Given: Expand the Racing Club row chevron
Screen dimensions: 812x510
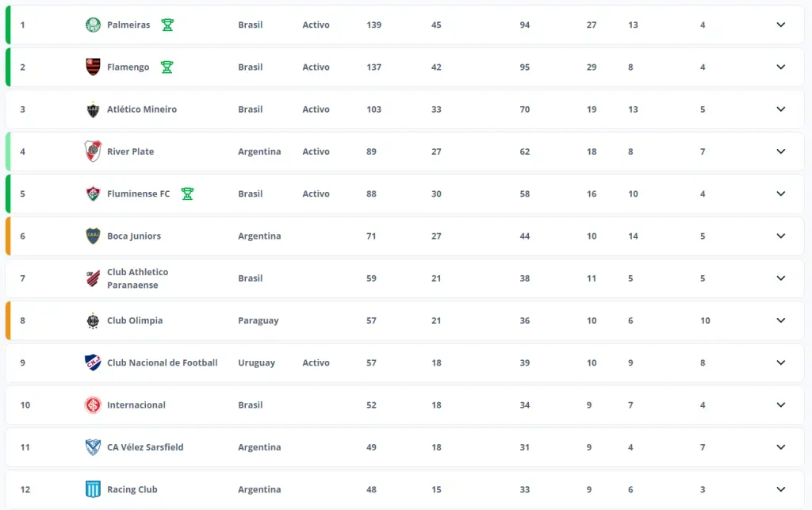Looking at the screenshot, I should pyautogui.click(x=780, y=489).
